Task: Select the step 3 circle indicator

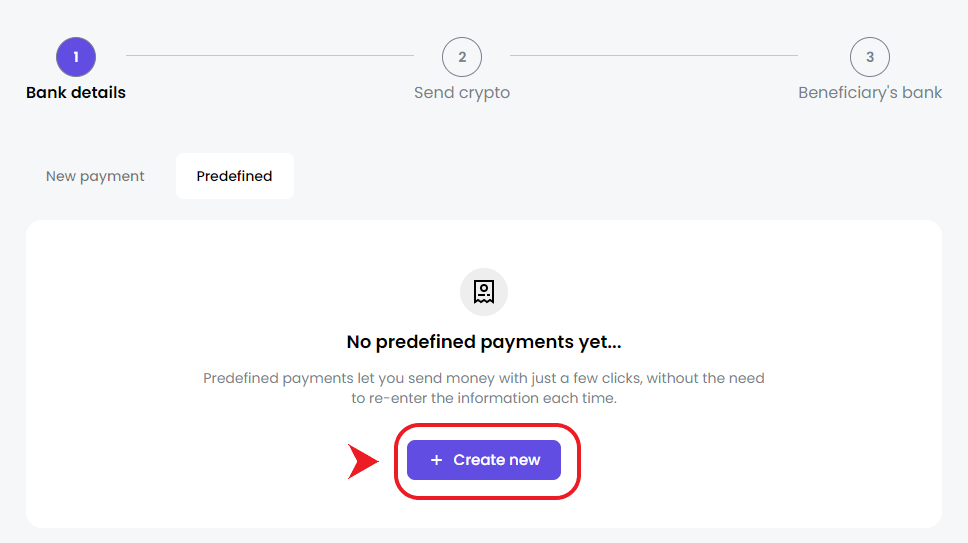Action: click(x=870, y=57)
